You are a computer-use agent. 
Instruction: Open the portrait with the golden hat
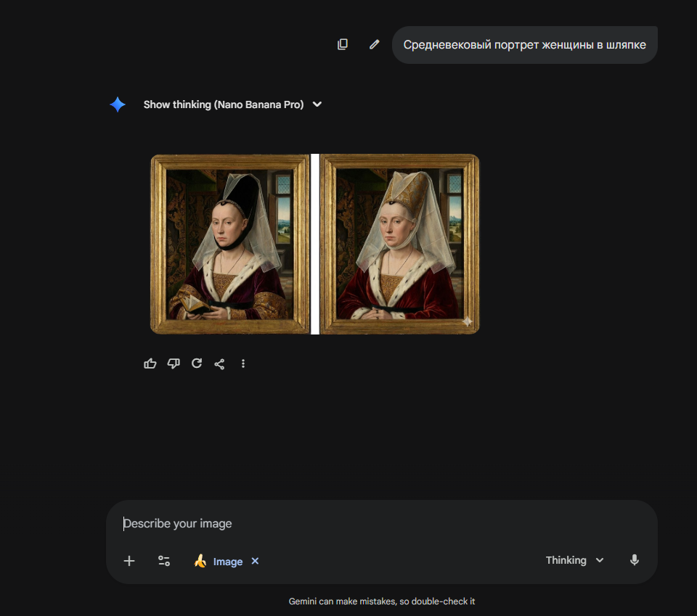(399, 244)
